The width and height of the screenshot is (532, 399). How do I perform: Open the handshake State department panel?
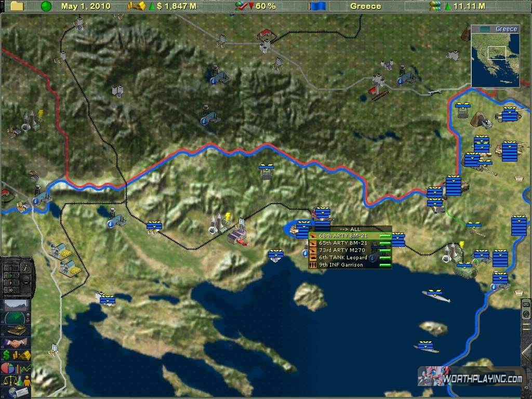point(17,343)
